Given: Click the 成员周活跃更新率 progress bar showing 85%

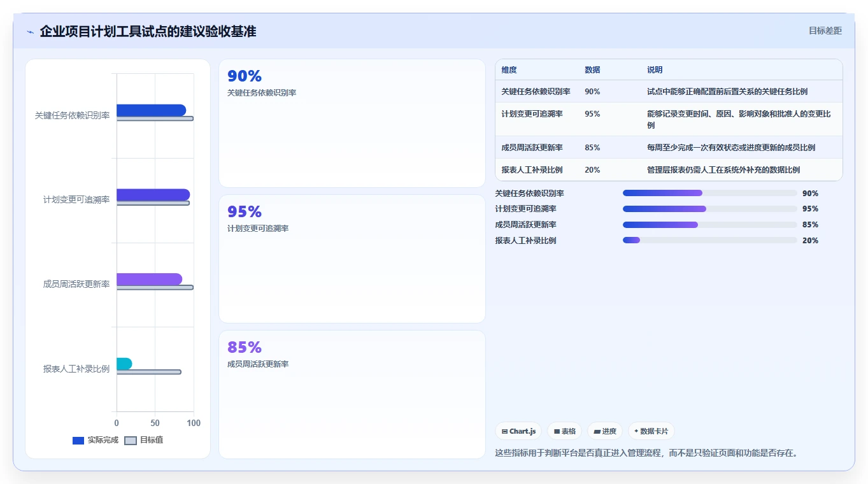Looking at the screenshot, I should pos(710,225).
